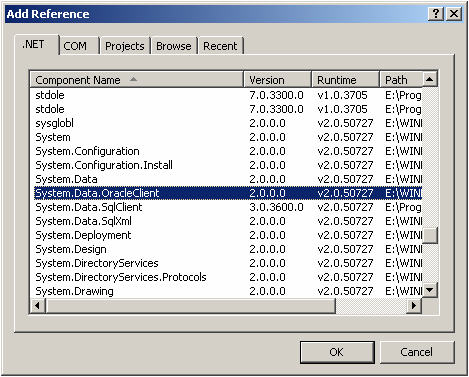Select System.Data.OracleClient highlighted row
469x377 pixels.
pos(228,193)
